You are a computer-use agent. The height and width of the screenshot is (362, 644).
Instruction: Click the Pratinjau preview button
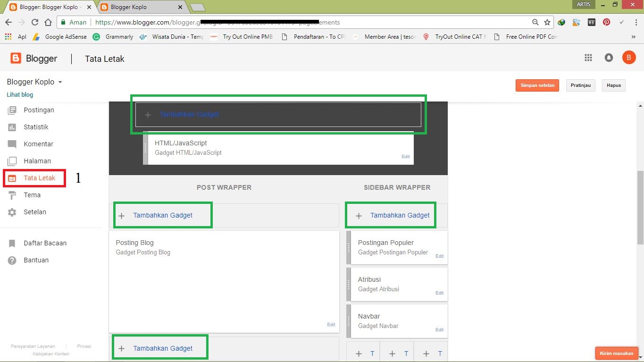coord(581,85)
